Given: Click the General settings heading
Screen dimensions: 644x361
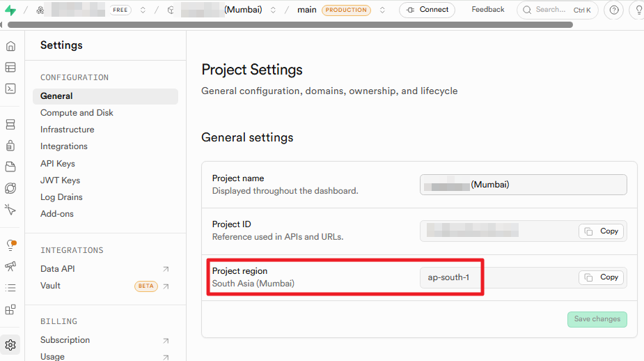Looking at the screenshot, I should [x=247, y=137].
